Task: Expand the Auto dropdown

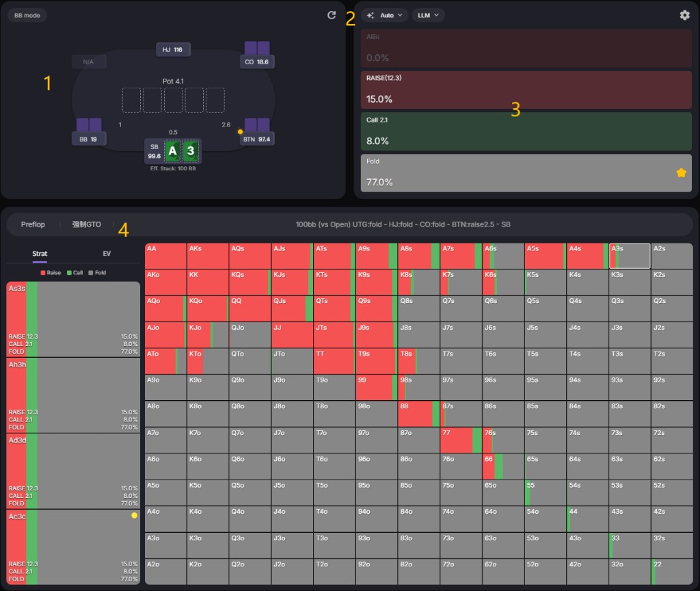Action: [x=384, y=15]
